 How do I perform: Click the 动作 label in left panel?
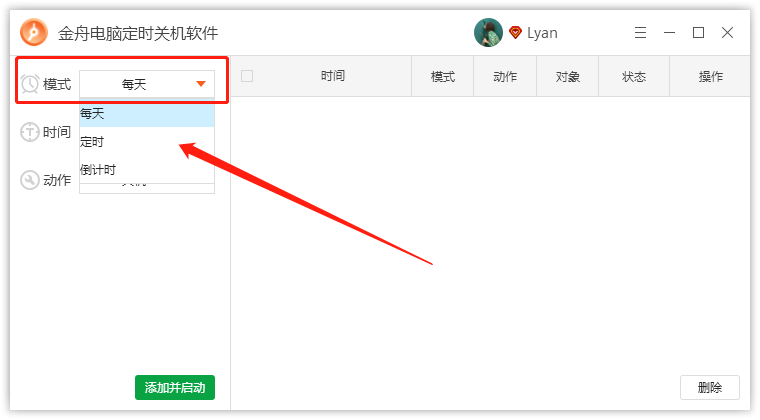[x=57, y=180]
